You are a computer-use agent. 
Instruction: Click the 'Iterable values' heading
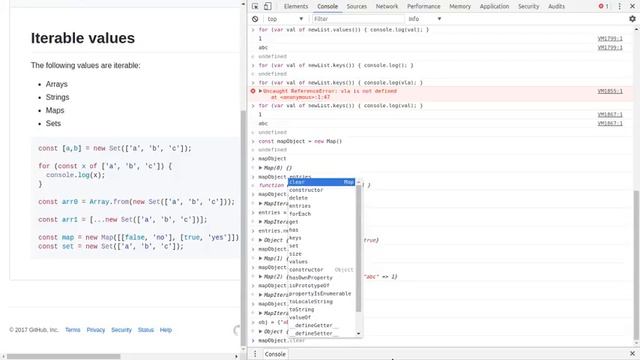83,38
